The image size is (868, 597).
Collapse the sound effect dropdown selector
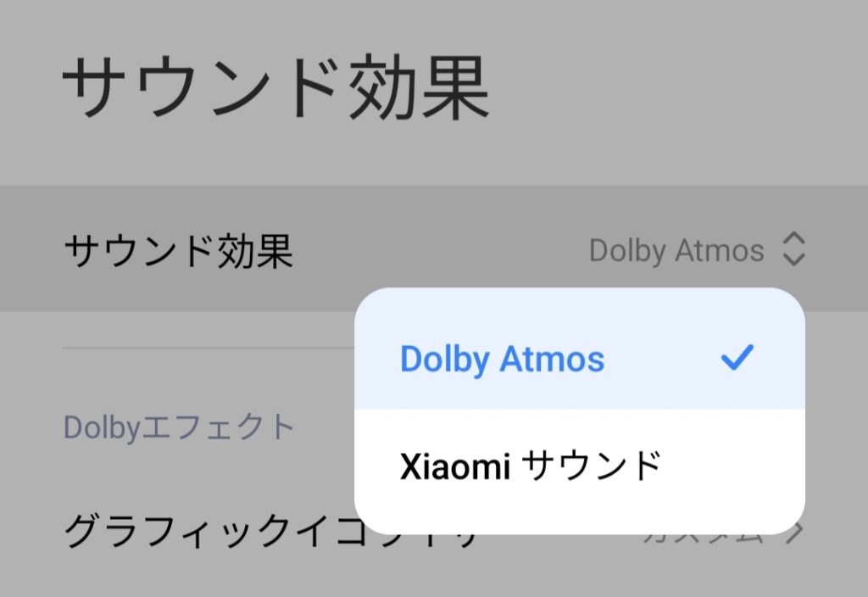793,248
